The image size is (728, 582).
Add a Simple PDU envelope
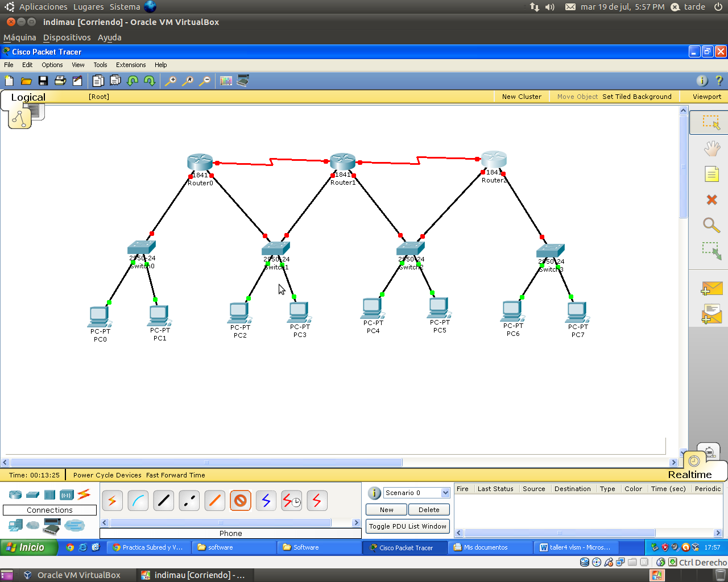[x=712, y=288]
